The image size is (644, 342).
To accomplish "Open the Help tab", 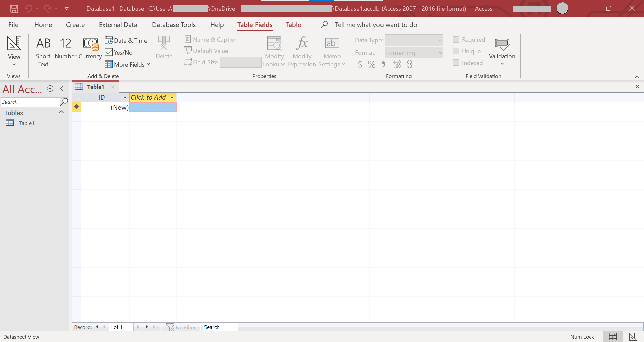I will (217, 25).
